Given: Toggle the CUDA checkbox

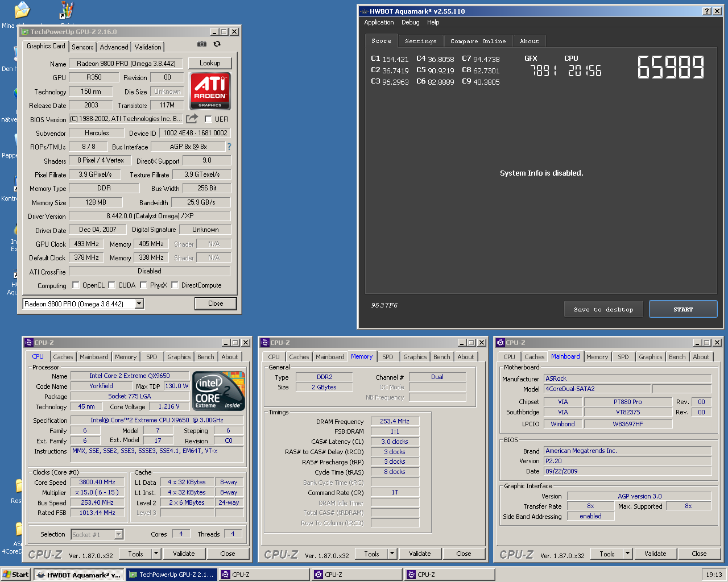Looking at the screenshot, I should click(x=111, y=285).
